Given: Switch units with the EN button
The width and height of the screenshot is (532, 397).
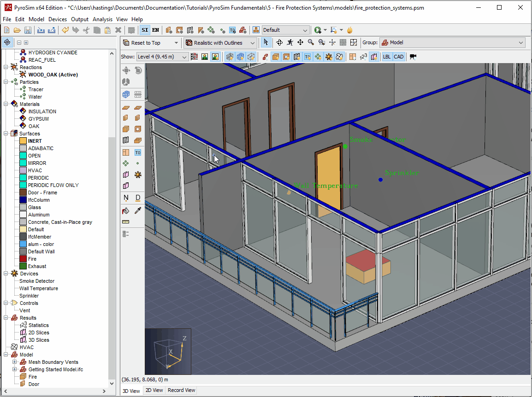Looking at the screenshot, I should pyautogui.click(x=155, y=30).
